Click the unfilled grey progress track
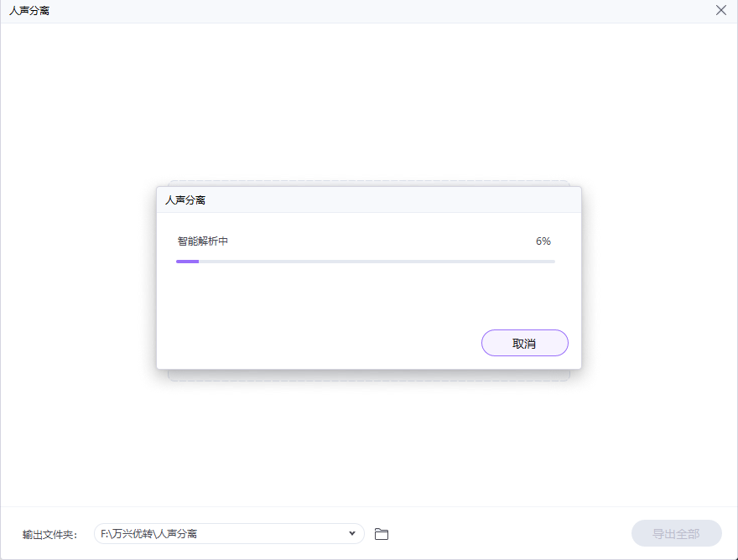Screen dimensions: 738x560 tap(377, 262)
